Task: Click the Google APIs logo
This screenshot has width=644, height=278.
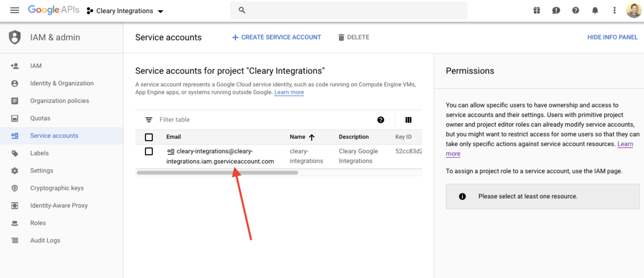Action: tap(54, 10)
